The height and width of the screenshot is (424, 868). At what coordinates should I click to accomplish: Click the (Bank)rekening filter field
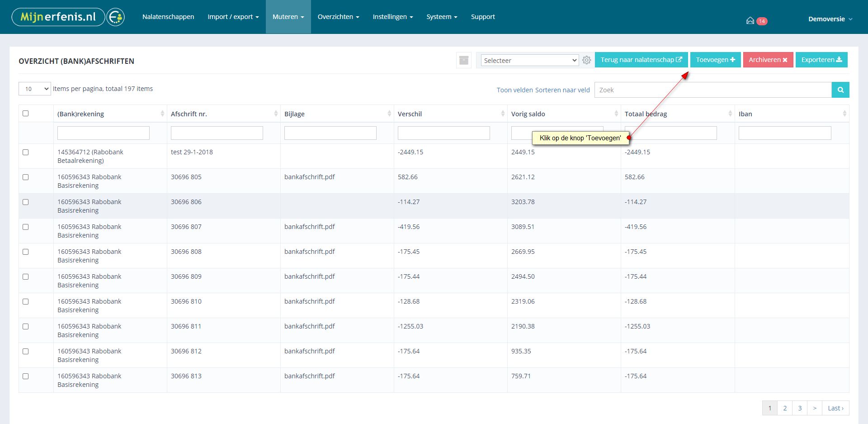[x=104, y=133]
